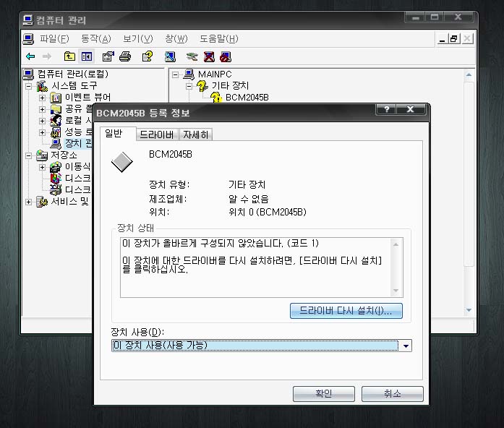Image resolution: width=504 pixels, height=428 pixels.
Task: Click the 기타 장치 question mark icon
Action: 202,86
